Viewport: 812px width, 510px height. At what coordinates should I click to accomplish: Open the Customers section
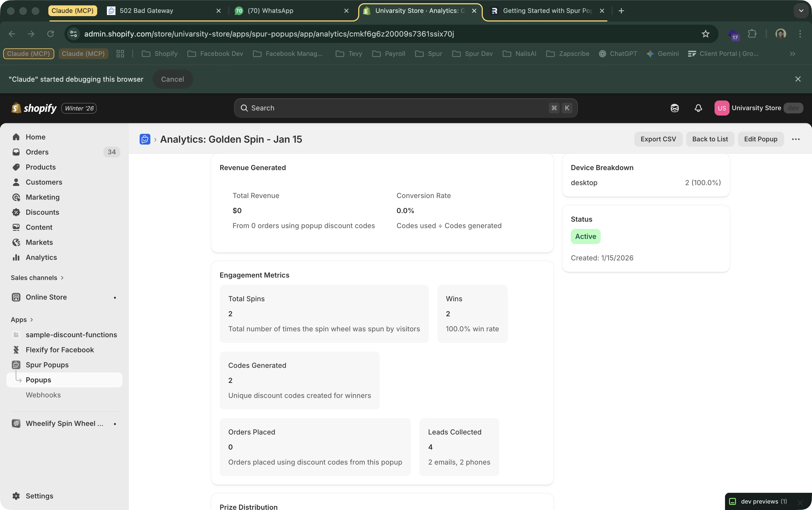coord(44,182)
